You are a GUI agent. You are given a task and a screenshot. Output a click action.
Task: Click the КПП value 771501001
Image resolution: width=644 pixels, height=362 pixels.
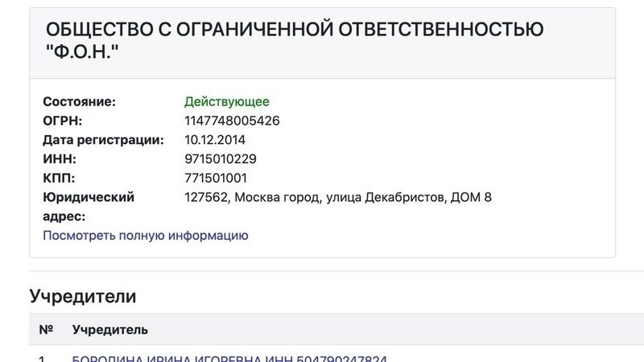tap(216, 178)
